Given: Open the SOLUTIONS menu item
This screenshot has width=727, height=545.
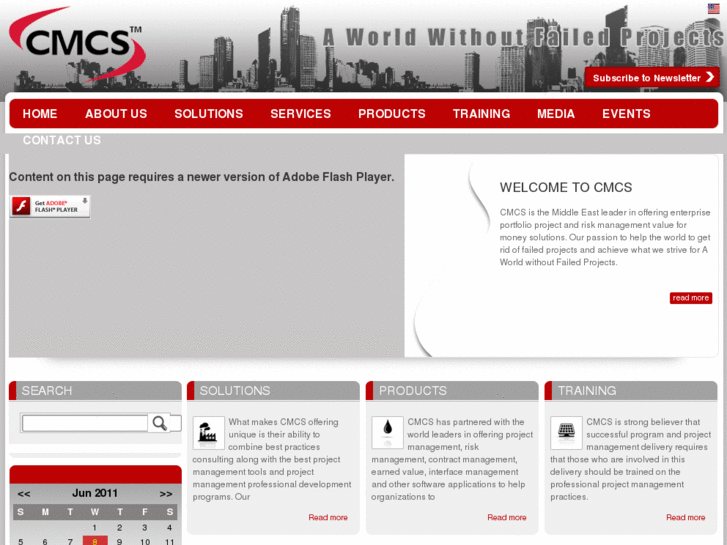Looking at the screenshot, I should (x=209, y=114).
